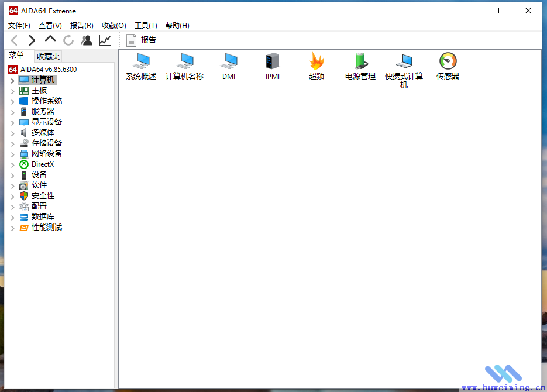Expand the 数据库 tree node
This screenshot has width=547, height=392.
(12, 217)
